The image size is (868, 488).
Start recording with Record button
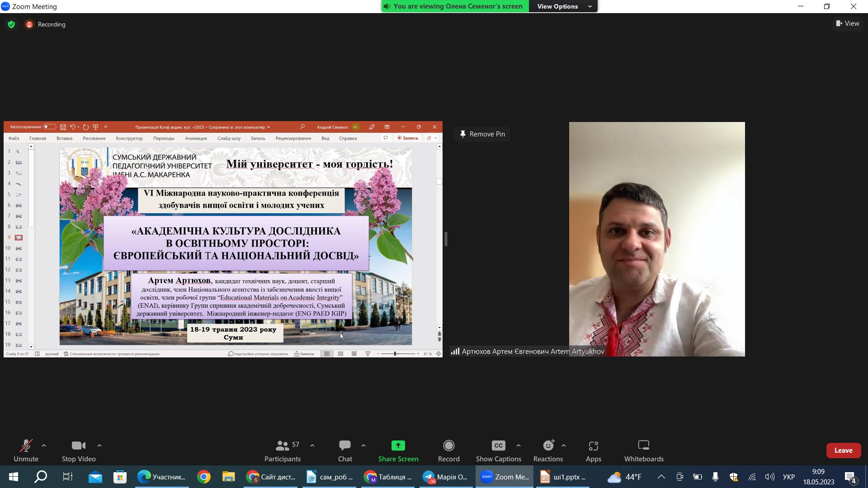(x=448, y=446)
